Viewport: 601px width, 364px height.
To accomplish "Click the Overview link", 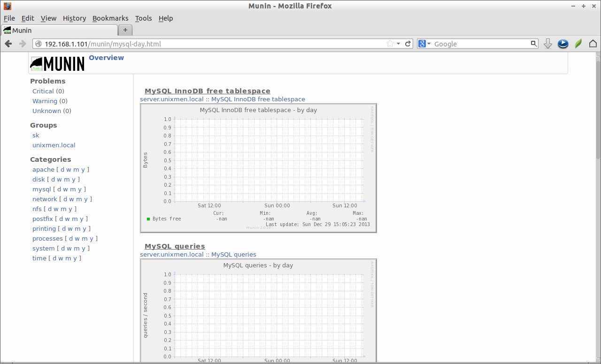I will tap(106, 58).
